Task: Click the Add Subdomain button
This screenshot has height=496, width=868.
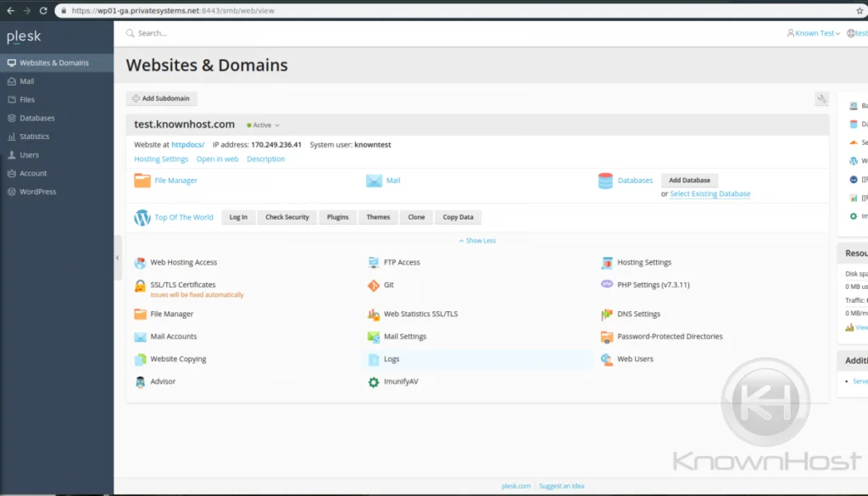Action: tap(161, 98)
